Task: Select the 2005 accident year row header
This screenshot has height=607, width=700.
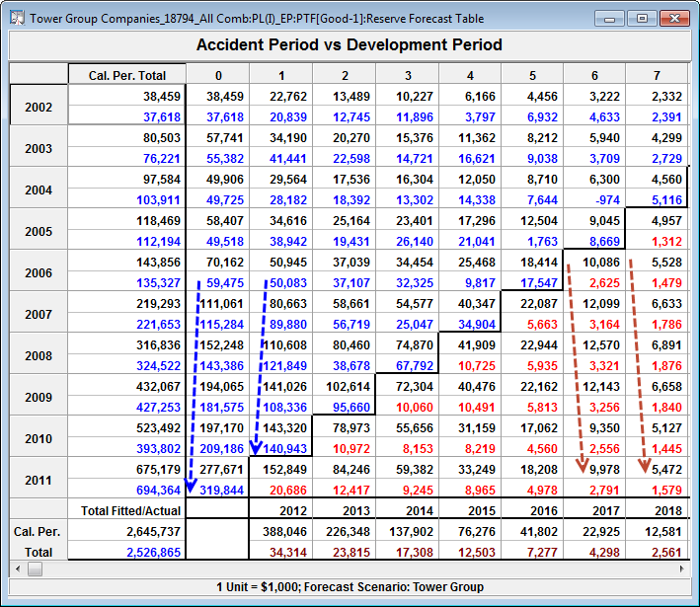Action: pos(39,229)
